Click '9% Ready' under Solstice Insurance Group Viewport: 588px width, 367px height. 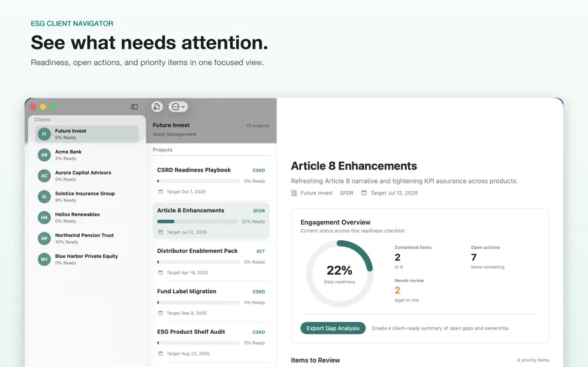pos(66,200)
